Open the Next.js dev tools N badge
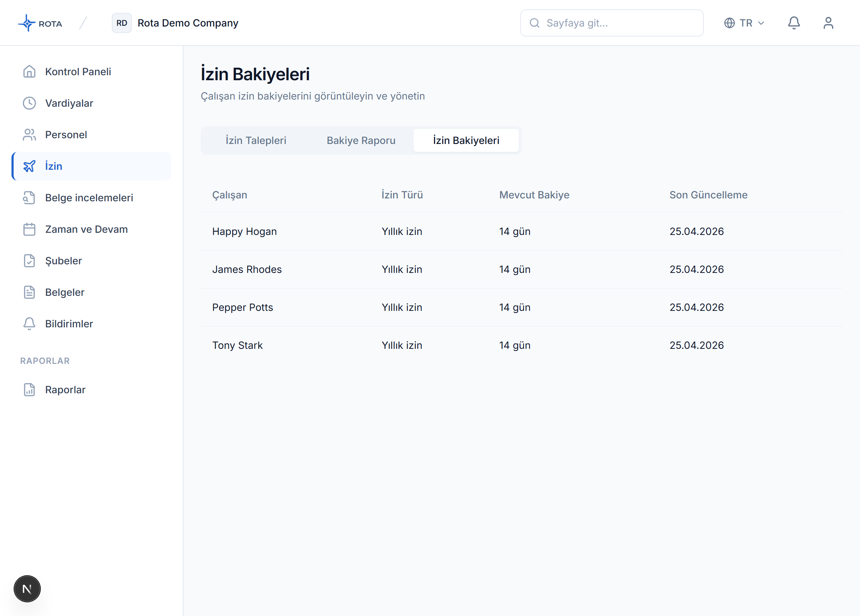 [x=27, y=589]
